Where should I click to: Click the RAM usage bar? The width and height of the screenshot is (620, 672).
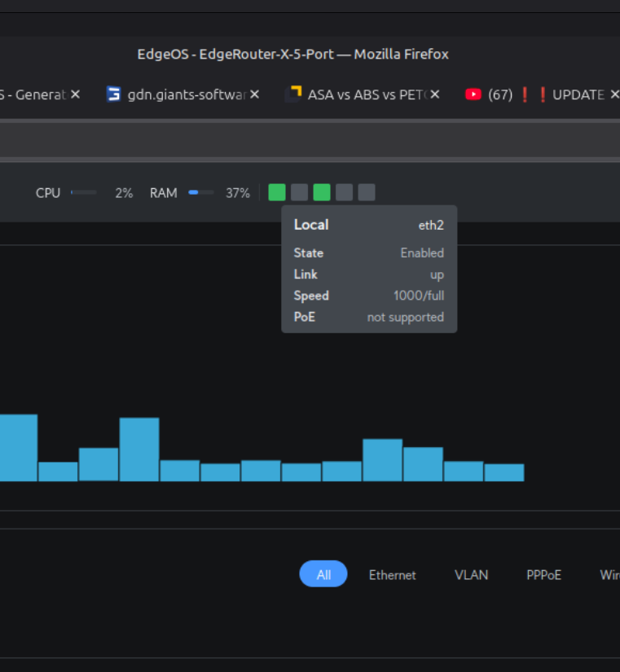[201, 192]
